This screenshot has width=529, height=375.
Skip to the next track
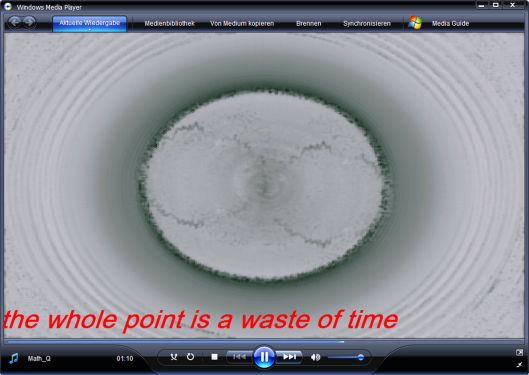coord(289,357)
